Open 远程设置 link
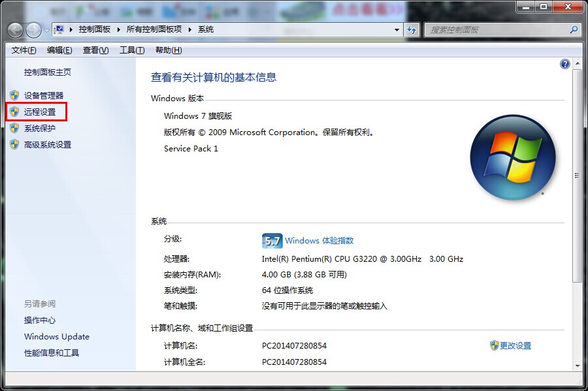This screenshot has height=391, width=588. [x=40, y=112]
